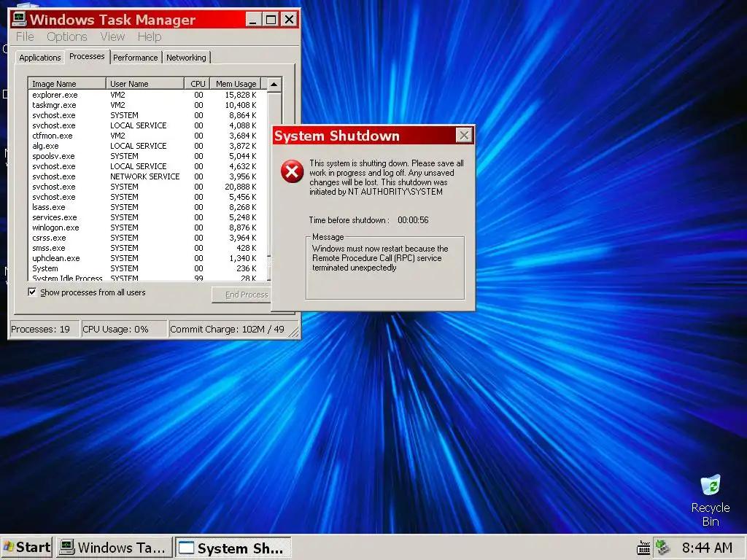Image resolution: width=747 pixels, height=560 pixels.
Task: Open the File menu in Task Manager
Action: pyautogui.click(x=25, y=36)
